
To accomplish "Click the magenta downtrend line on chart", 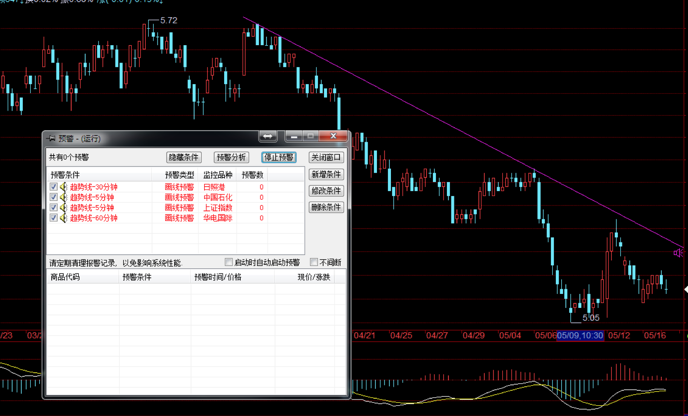I will 450,125.
